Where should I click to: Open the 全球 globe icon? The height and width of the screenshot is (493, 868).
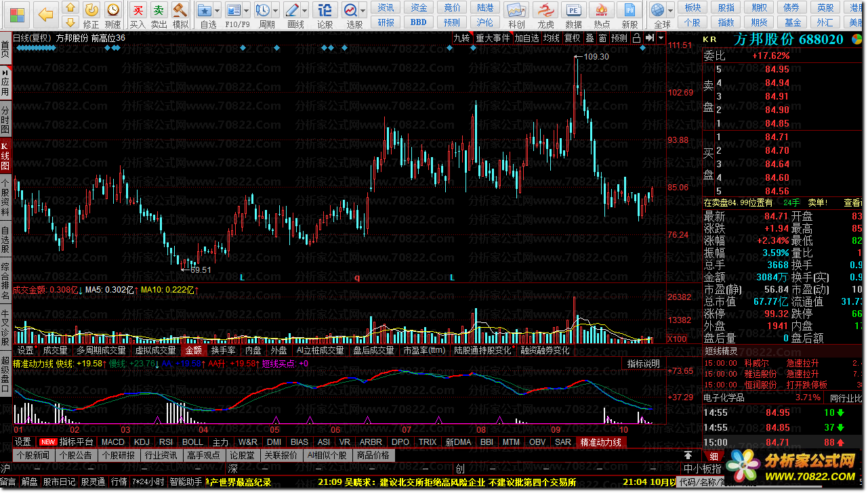657,10
